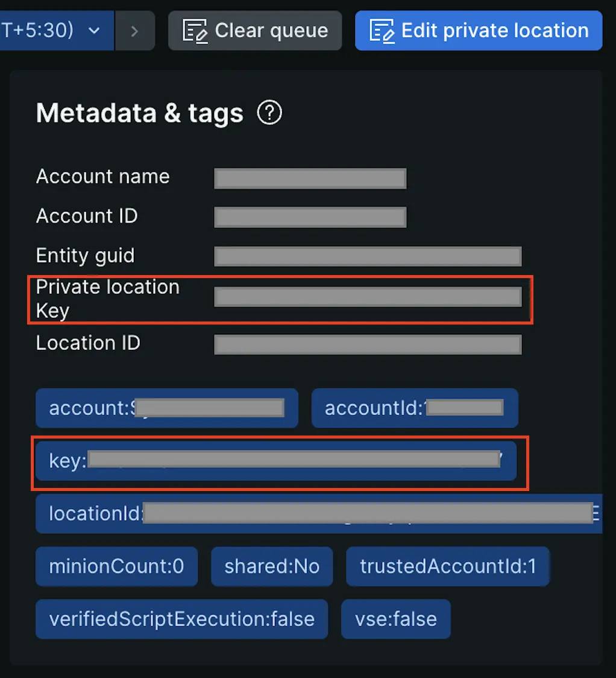616x678 pixels.
Task: Open the Metadata & tags help tooltip
Action: (269, 112)
